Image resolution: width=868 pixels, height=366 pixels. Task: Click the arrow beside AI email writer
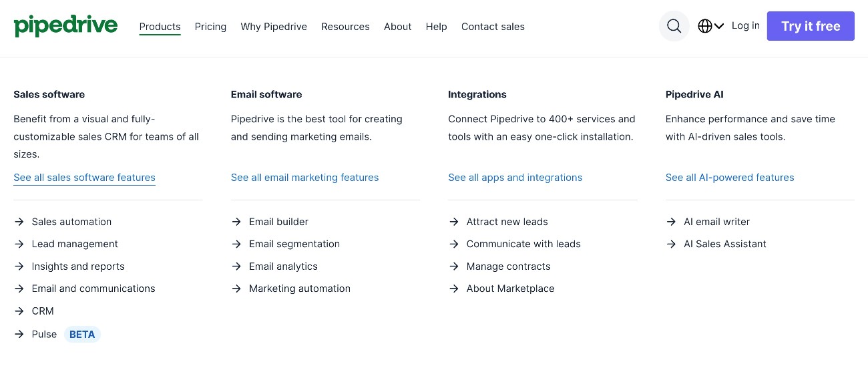[x=671, y=222]
